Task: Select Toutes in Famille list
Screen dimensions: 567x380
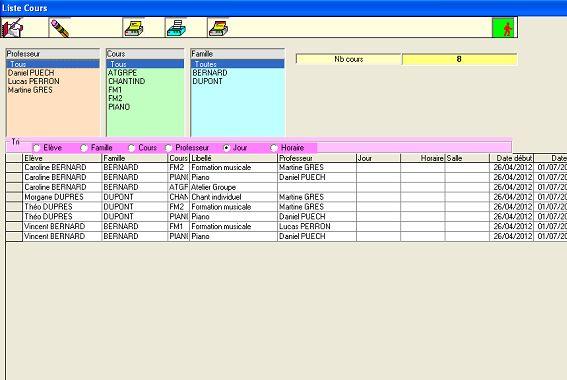Action: pos(238,64)
